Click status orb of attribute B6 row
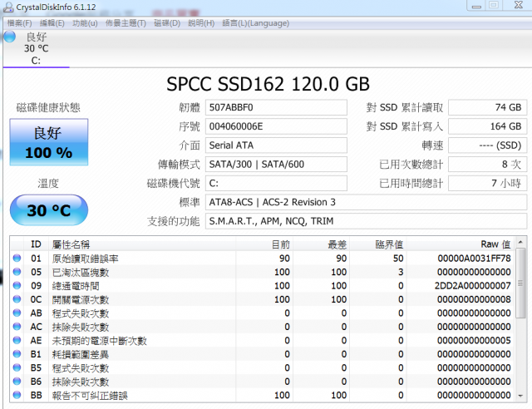This screenshot has width=532, height=409. click(17, 382)
